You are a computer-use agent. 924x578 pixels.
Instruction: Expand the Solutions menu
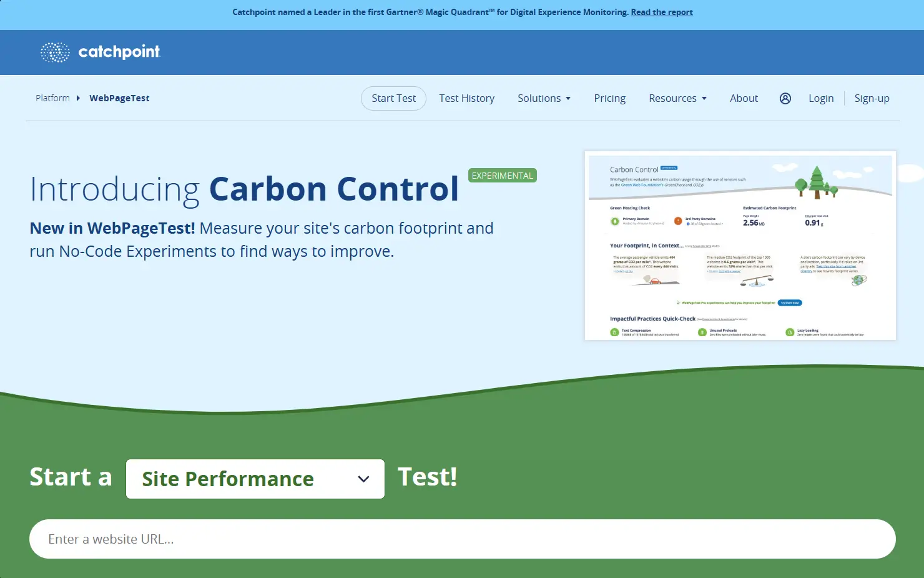click(x=544, y=98)
